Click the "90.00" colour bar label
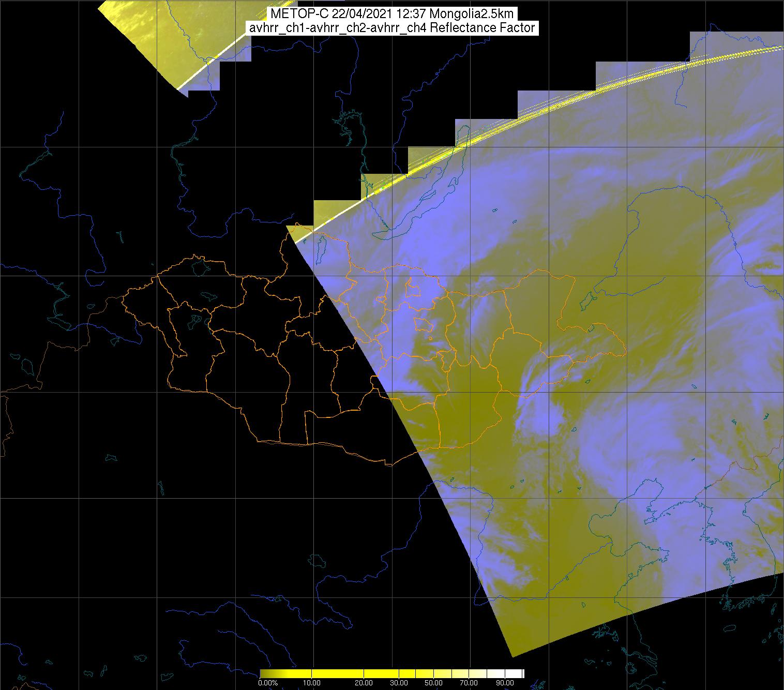This screenshot has height=690, width=784. pos(505,683)
